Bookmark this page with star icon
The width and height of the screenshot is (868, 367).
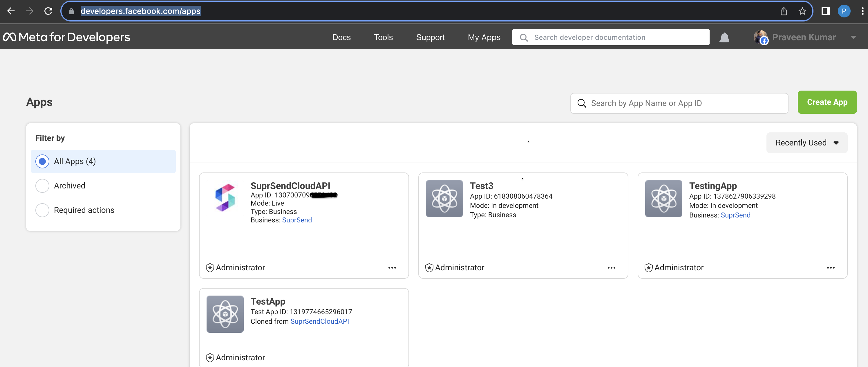point(802,11)
